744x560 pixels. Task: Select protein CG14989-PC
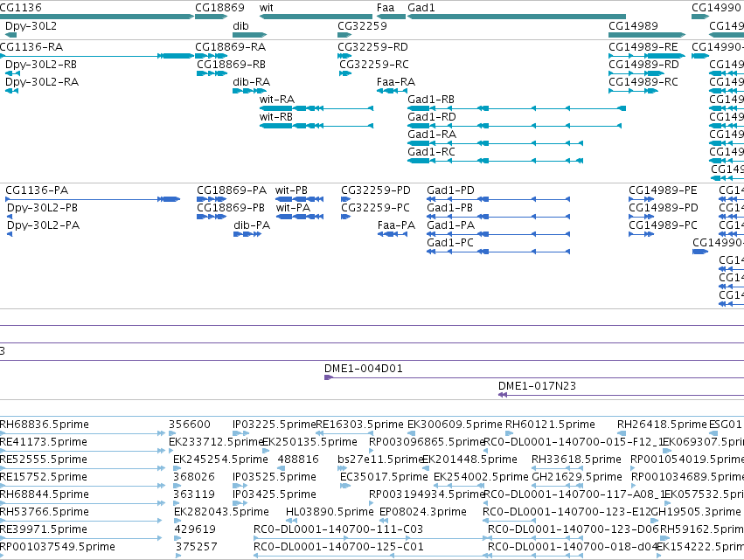[x=641, y=234]
